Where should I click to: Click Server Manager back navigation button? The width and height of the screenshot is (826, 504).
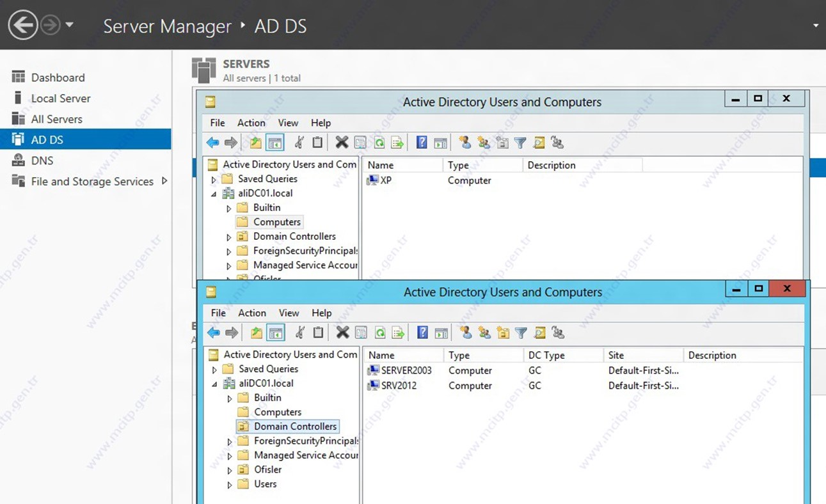[x=23, y=25]
